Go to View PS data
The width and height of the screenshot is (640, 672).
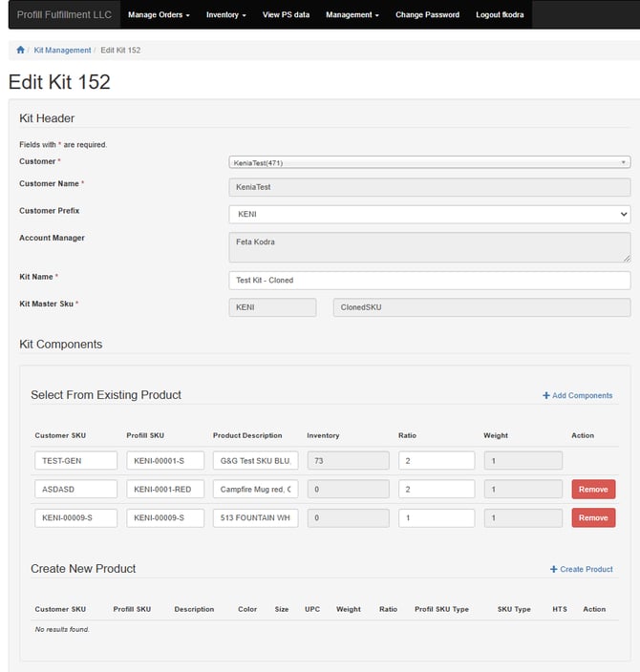pyautogui.click(x=286, y=15)
